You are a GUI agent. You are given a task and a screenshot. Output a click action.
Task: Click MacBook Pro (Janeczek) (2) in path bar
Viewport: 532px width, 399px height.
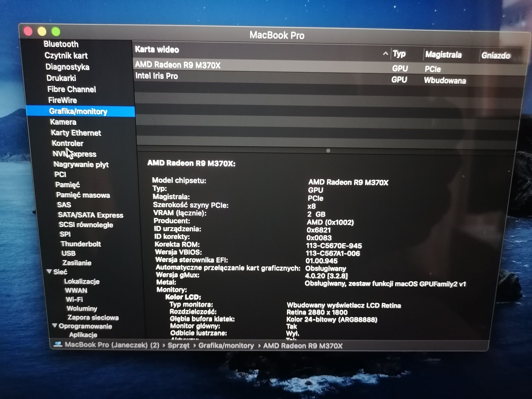[x=112, y=345]
